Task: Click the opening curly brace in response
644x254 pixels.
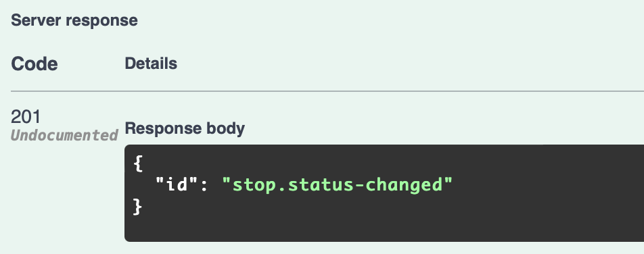Action: tap(138, 163)
